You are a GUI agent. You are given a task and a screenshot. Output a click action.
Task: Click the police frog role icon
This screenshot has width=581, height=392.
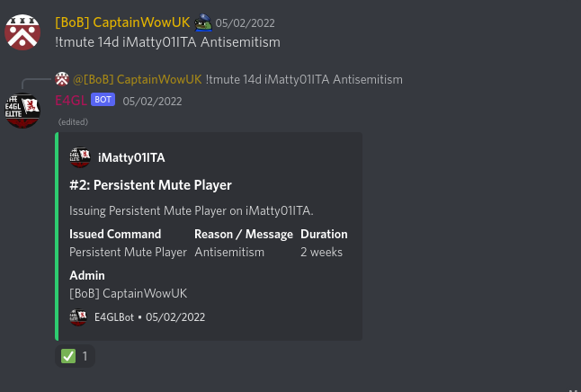[203, 22]
